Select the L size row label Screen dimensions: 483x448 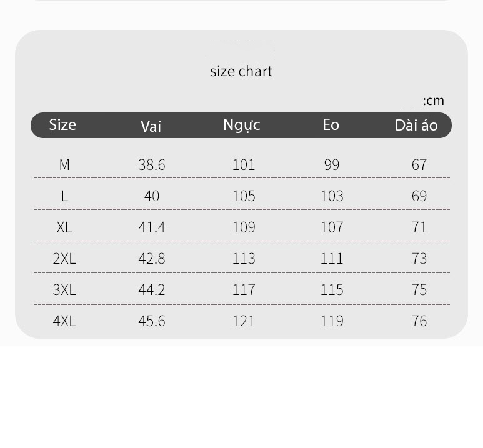coord(64,196)
